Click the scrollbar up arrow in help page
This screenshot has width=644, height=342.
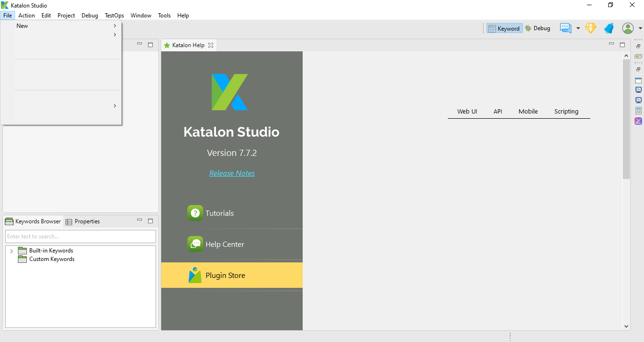[626, 55]
